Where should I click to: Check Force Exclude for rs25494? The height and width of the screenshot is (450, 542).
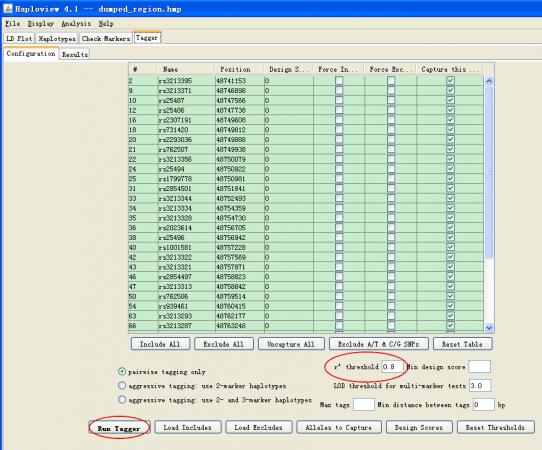(x=391, y=169)
